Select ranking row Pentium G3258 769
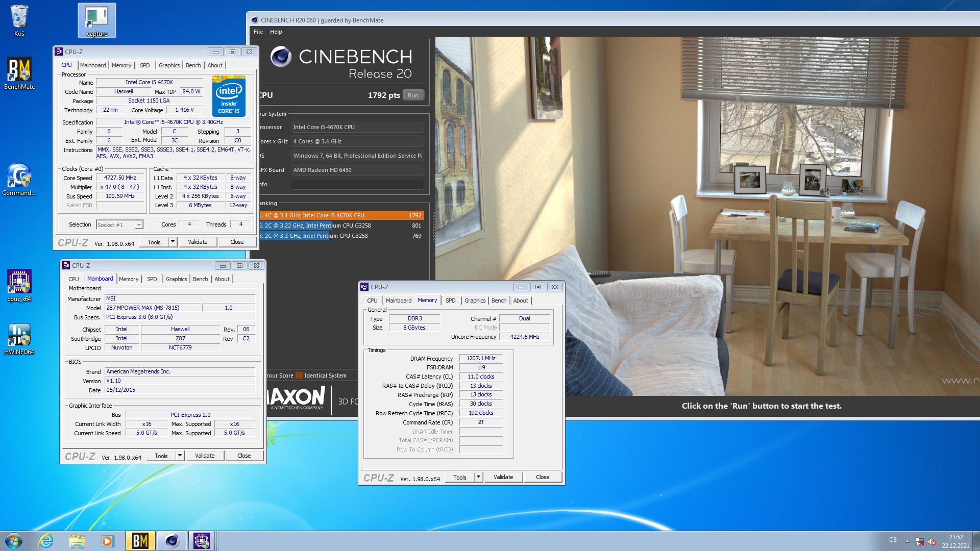Screen dimensions: 980x551 coord(341,236)
